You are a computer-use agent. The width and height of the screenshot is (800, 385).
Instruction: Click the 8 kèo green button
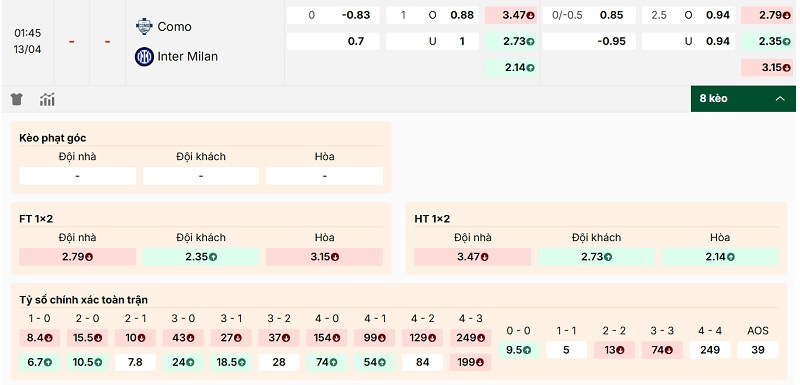click(743, 99)
